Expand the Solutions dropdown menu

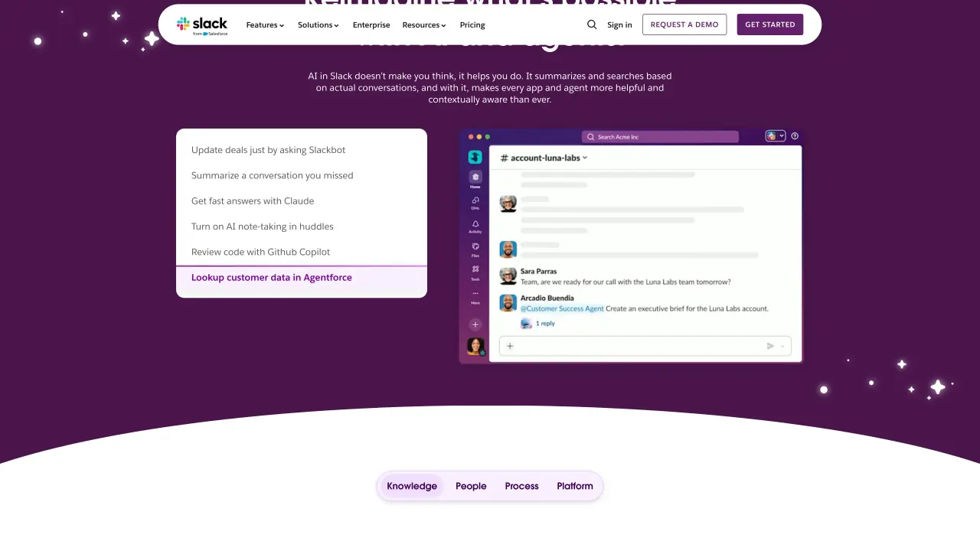[318, 24]
